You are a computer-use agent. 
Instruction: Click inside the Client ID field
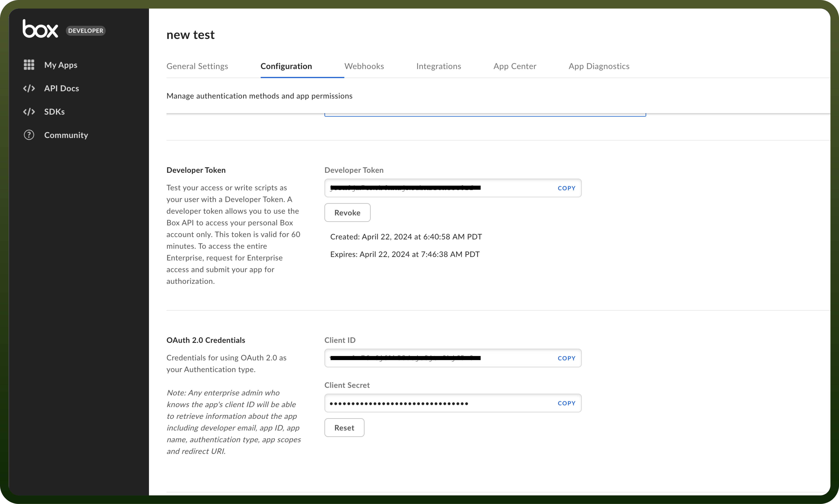pyautogui.click(x=453, y=358)
